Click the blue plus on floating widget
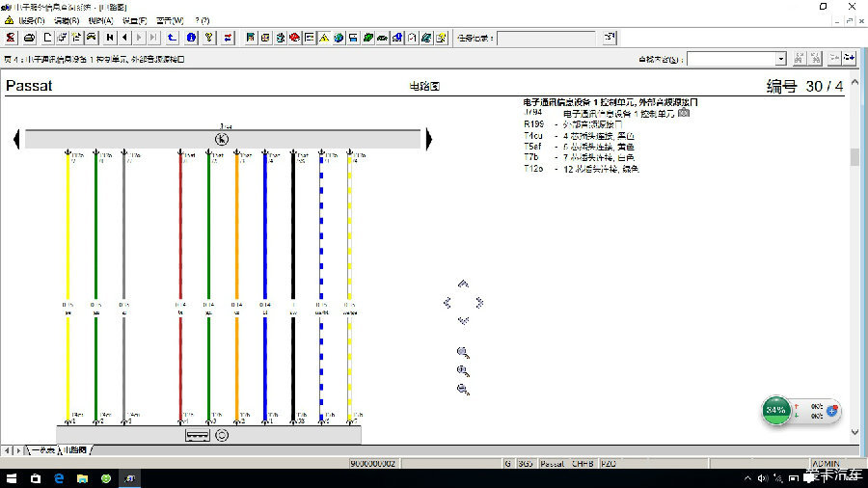 pyautogui.click(x=831, y=411)
